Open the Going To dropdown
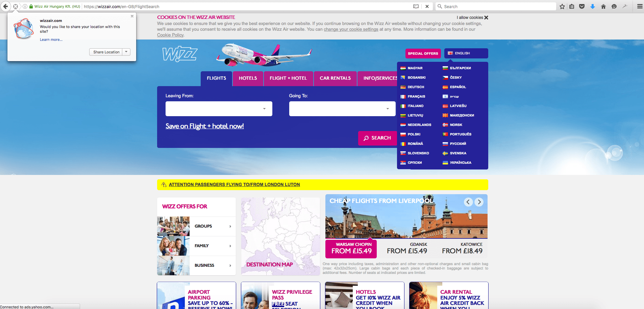Viewport: 644px width, 309px height. pyautogui.click(x=342, y=109)
